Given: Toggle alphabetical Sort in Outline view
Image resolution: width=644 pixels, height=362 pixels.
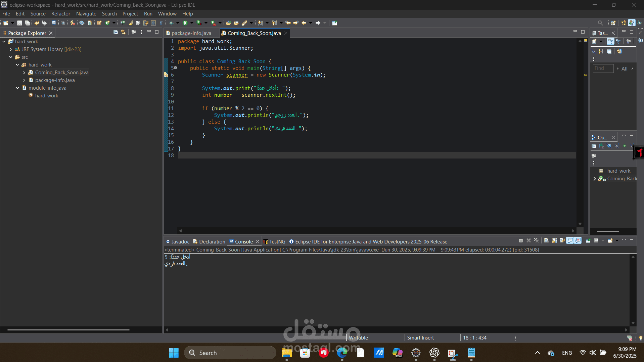Looking at the screenshot, I should [x=601, y=146].
